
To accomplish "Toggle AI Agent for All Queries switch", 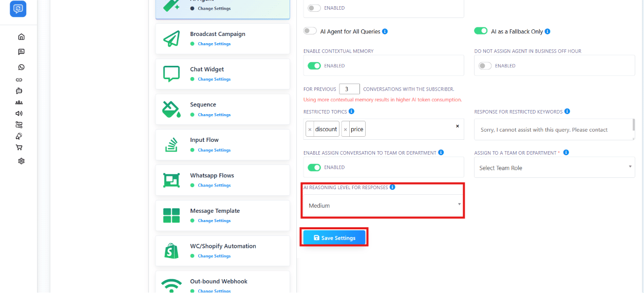I will tap(310, 31).
